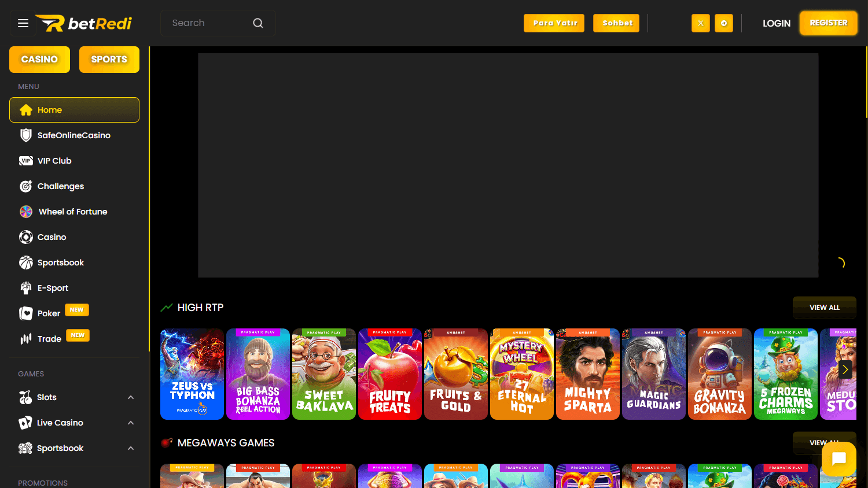The height and width of the screenshot is (488, 868).
Task: Advance the High RTP carousel with the arrow
Action: [844, 369]
